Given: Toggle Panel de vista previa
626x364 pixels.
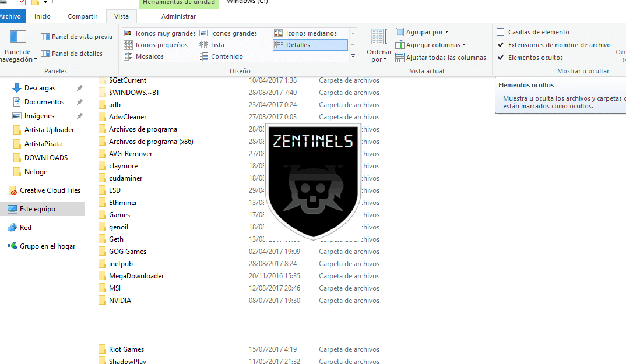Looking at the screenshot, I should (77, 37).
